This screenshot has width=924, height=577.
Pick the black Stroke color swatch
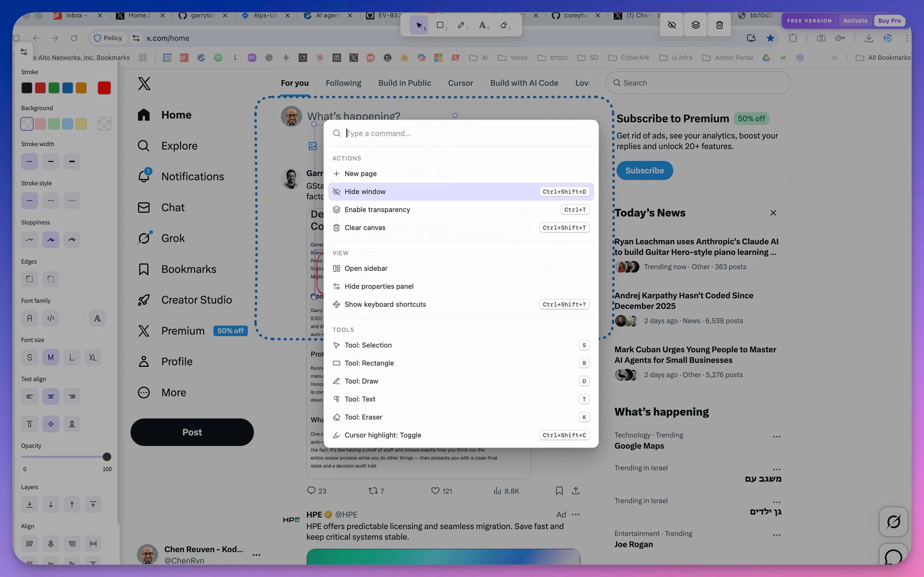[27, 88]
